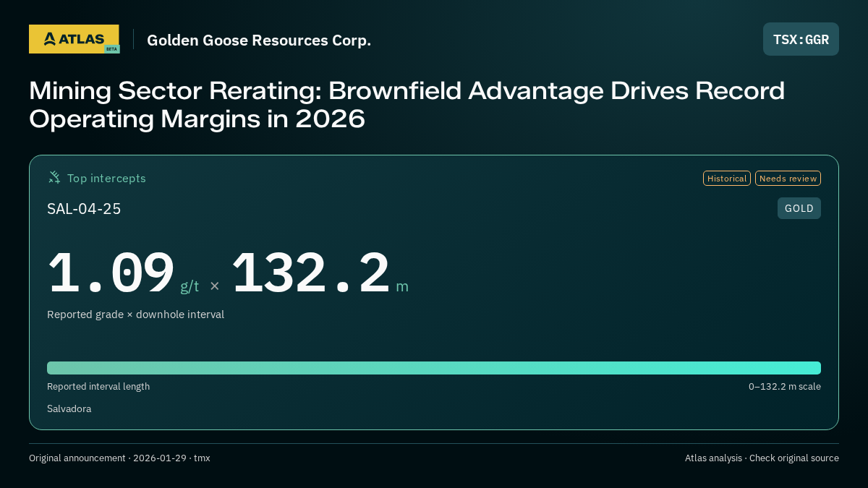Click the g/t unit label
Image resolution: width=868 pixels, height=488 pixels.
[x=190, y=286]
